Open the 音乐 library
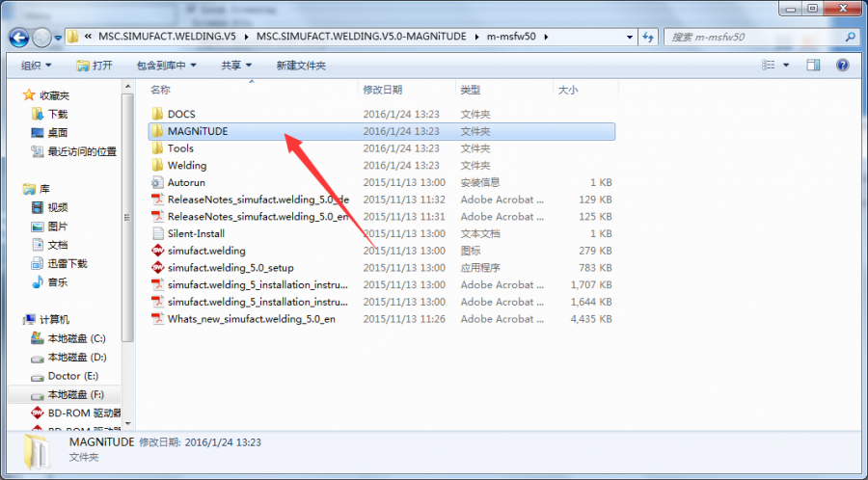The image size is (868, 480). [58, 282]
